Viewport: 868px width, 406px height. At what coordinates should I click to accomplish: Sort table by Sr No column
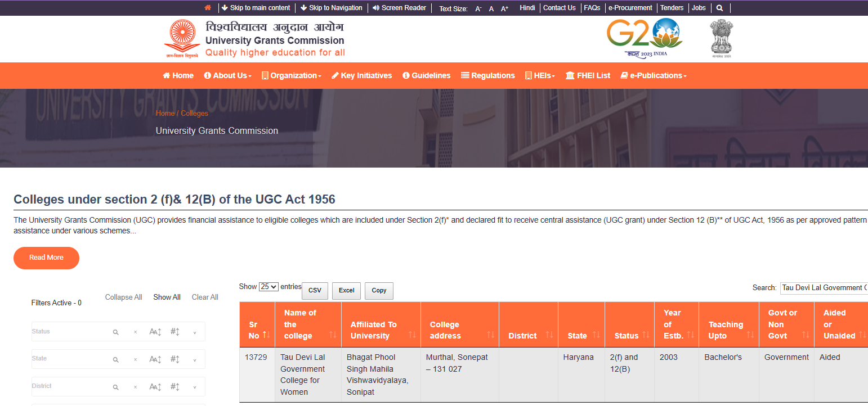(x=257, y=330)
